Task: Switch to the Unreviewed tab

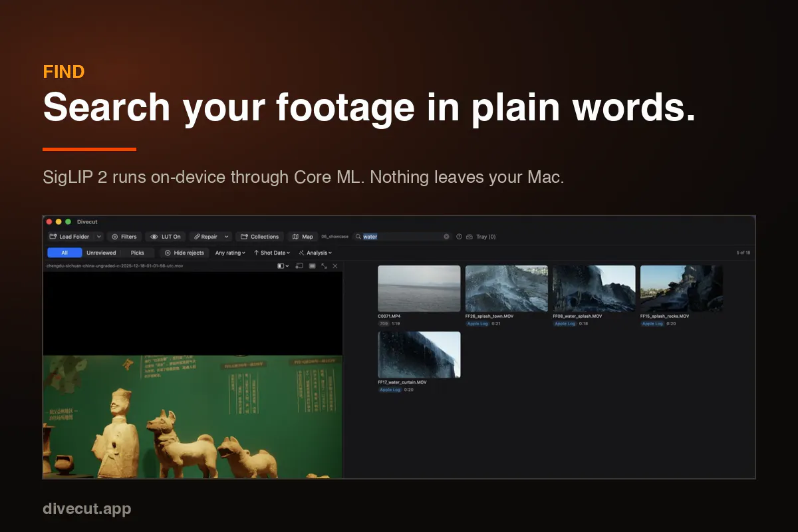Action: 101,253
